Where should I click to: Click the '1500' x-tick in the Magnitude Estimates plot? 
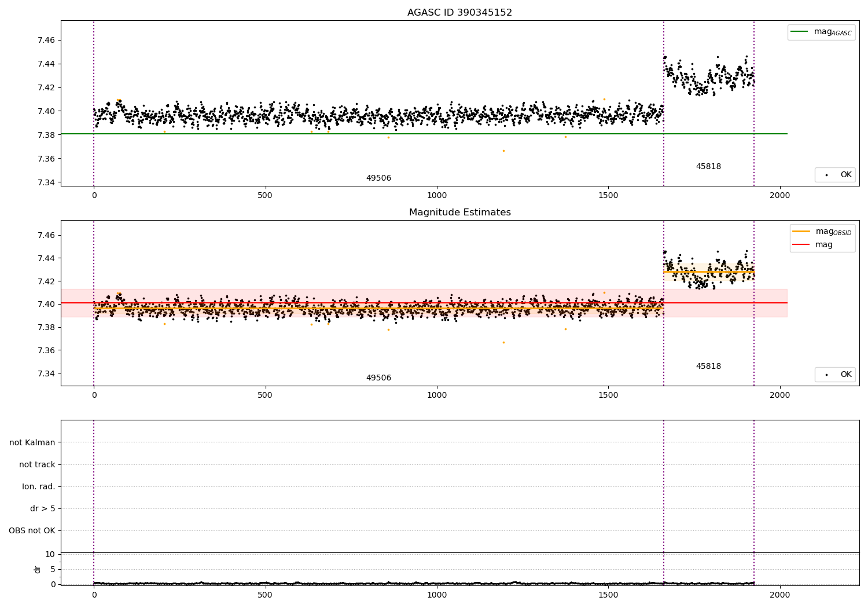pos(608,395)
